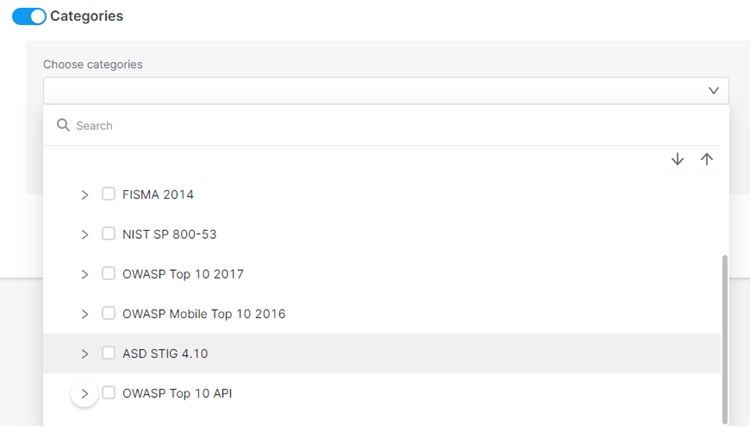Click the down arrow navigation icon
The height and width of the screenshot is (427, 750).
tap(677, 159)
